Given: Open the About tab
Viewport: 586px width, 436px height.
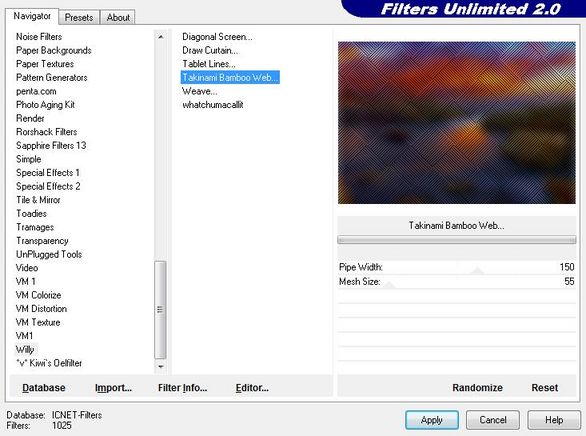Looking at the screenshot, I should tap(118, 18).
